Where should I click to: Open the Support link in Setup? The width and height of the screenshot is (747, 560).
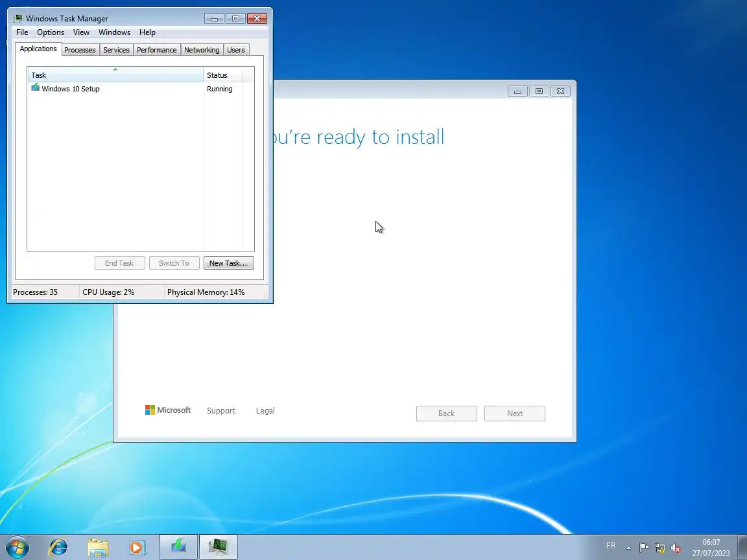click(221, 410)
